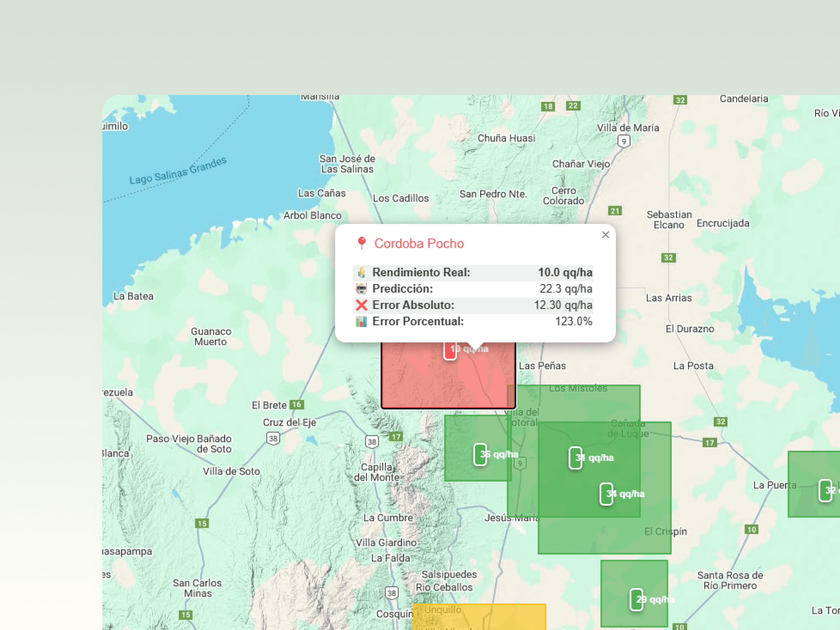The width and height of the screenshot is (840, 630).
Task: Click the 34 qq/ha map marker
Action: [606, 494]
